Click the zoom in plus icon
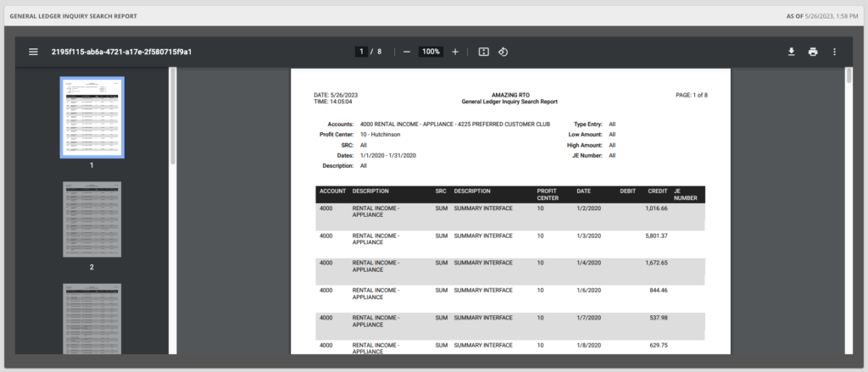868x372 pixels. point(455,52)
